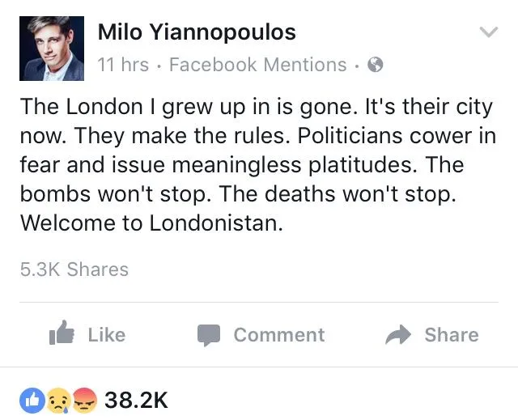Screen dimensions: 518x420
Task: Click the globe public privacy icon
Action: [x=375, y=65]
